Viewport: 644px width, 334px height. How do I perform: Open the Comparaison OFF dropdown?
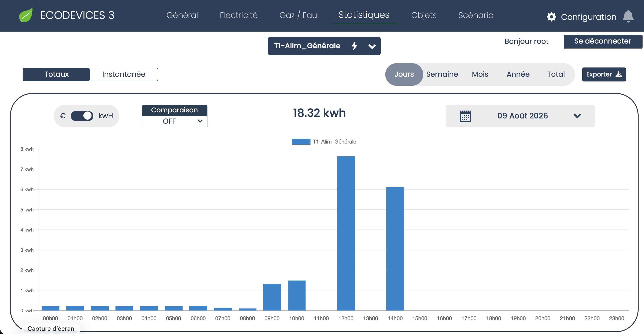point(174,121)
